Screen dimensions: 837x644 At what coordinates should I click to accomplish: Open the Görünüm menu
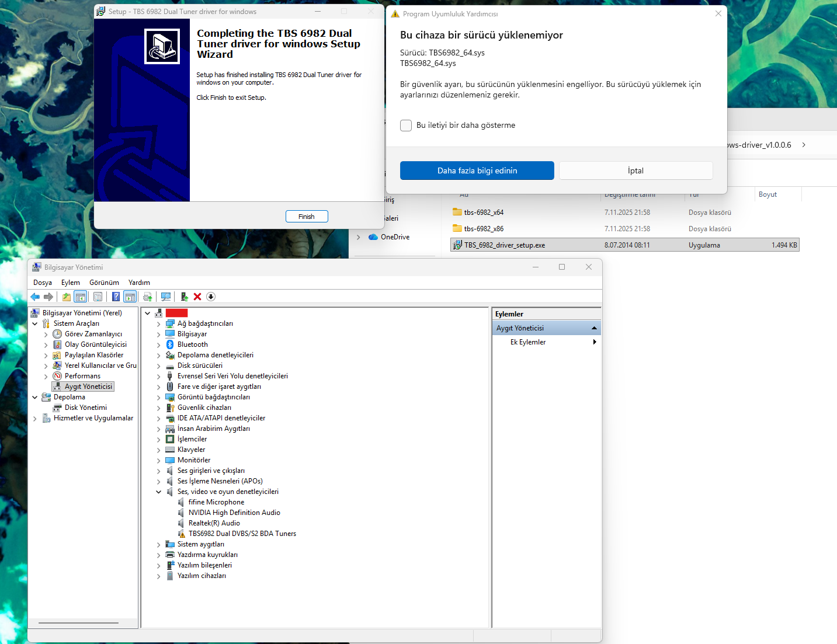point(104,283)
